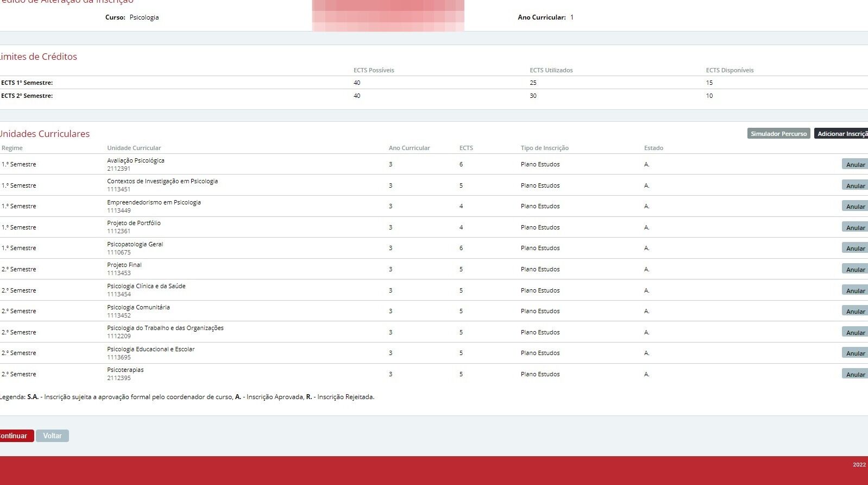Screen dimensions: 868x485
Task: Cancel the Projeto de Portfólio enrollment
Action: [855, 227]
